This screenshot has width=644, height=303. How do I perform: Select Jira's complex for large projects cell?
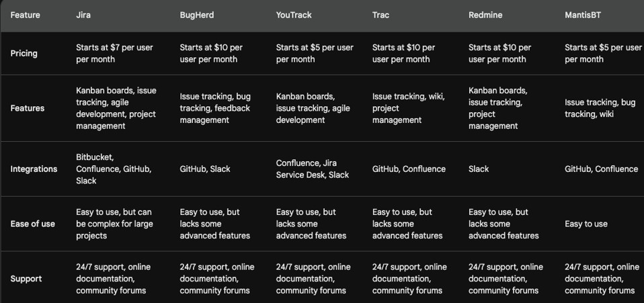click(114, 224)
